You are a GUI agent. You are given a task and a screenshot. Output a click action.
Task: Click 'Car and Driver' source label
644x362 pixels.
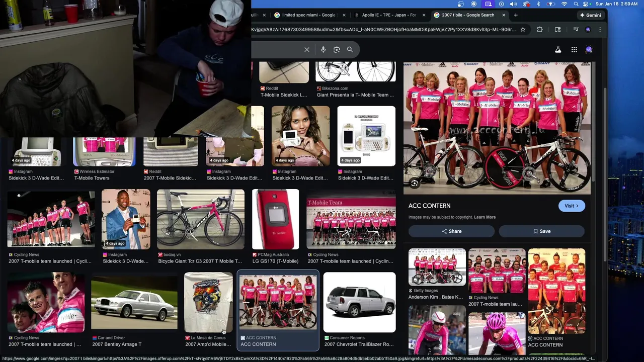click(111, 338)
